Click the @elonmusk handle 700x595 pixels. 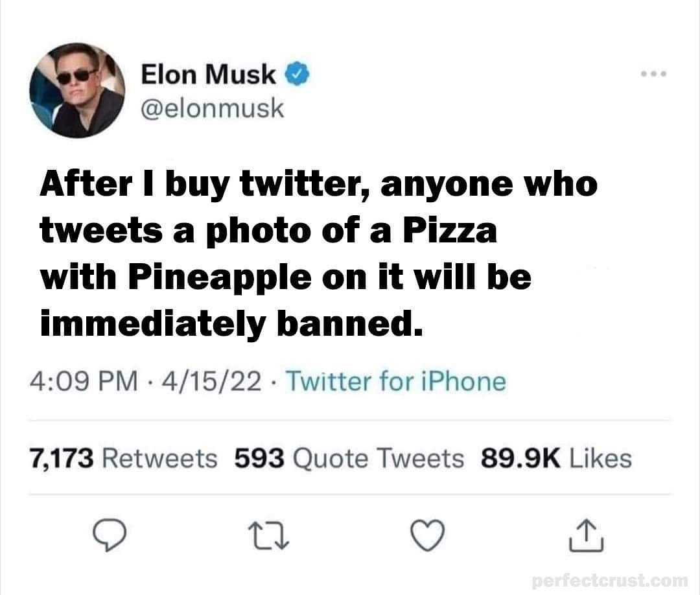point(212,108)
